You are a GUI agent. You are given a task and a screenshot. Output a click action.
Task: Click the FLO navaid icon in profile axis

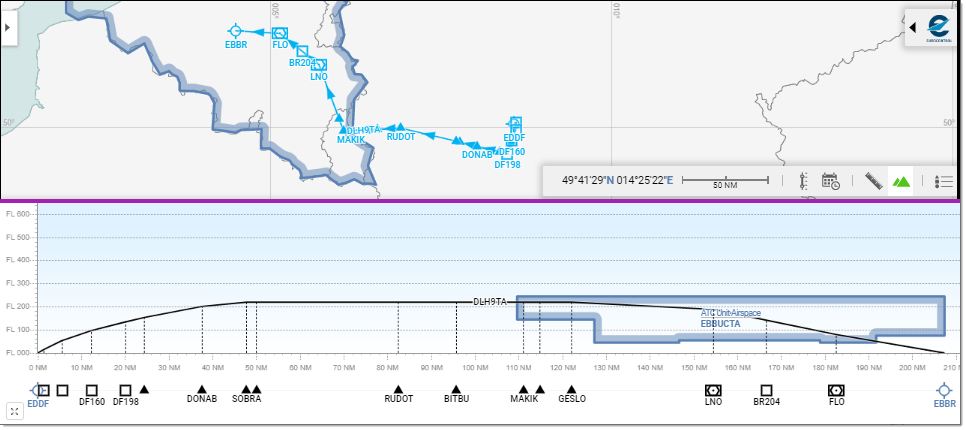click(x=836, y=389)
